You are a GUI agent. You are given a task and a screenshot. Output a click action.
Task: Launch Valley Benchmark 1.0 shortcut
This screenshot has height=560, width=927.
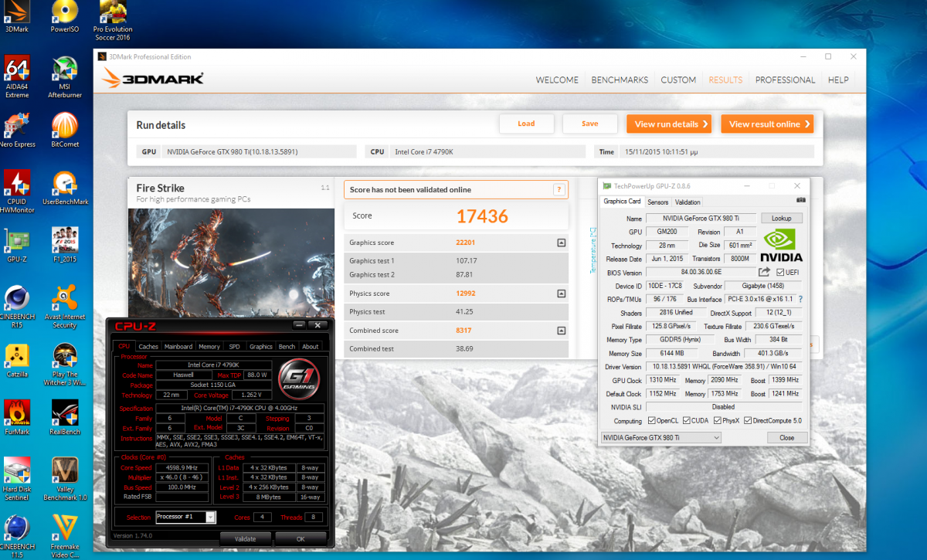(65, 479)
